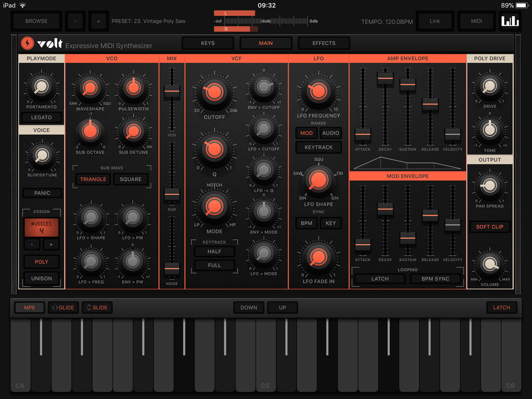Click the LFO Fade In knob
Viewport: 532px width, 399px height.
click(318, 258)
